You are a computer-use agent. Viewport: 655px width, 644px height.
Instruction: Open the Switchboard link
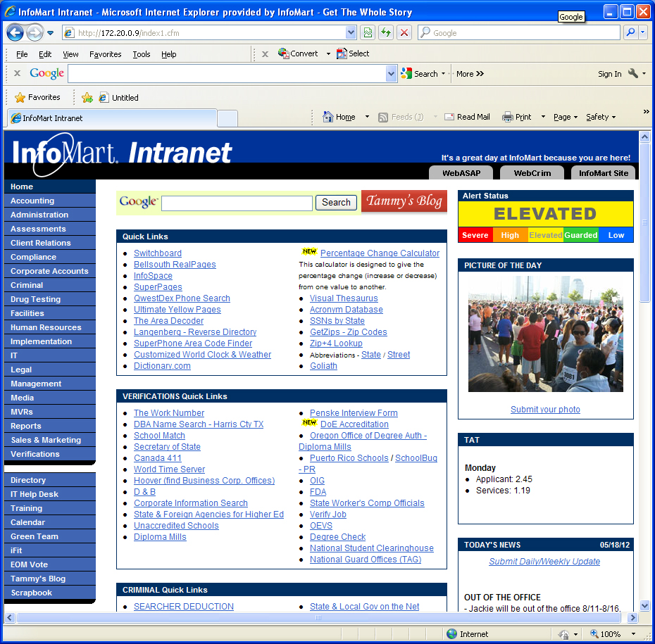pyautogui.click(x=158, y=253)
